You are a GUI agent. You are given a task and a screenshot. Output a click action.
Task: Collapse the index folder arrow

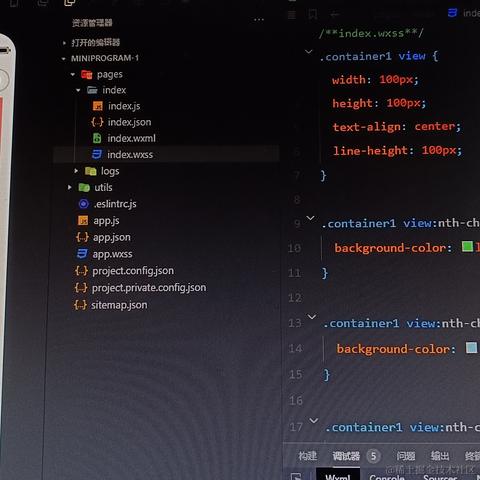[x=78, y=90]
